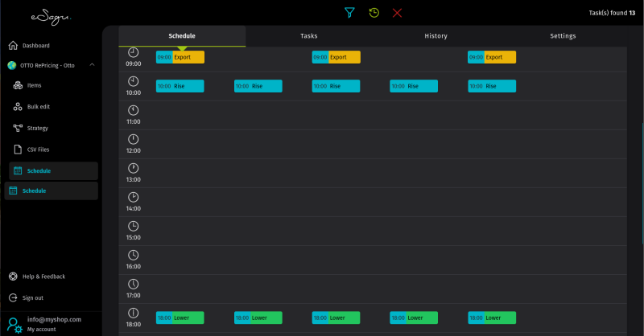Open My account info@myshop.com

coord(53,323)
